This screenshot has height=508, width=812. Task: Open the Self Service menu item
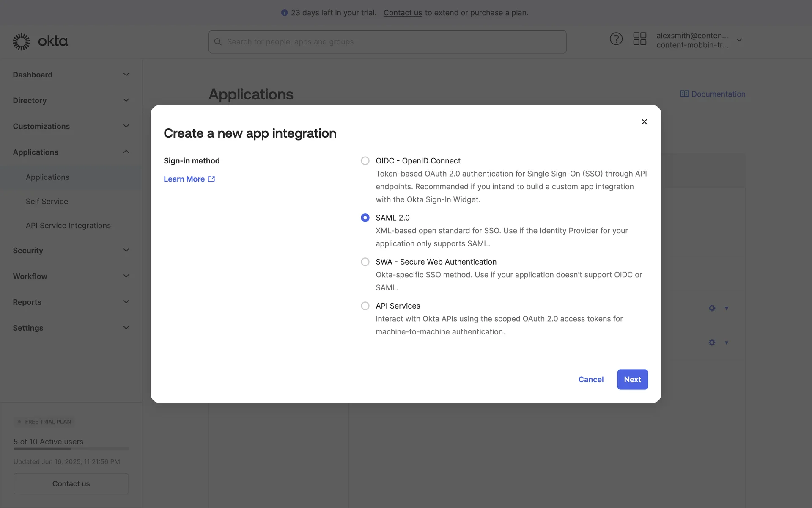coord(47,202)
